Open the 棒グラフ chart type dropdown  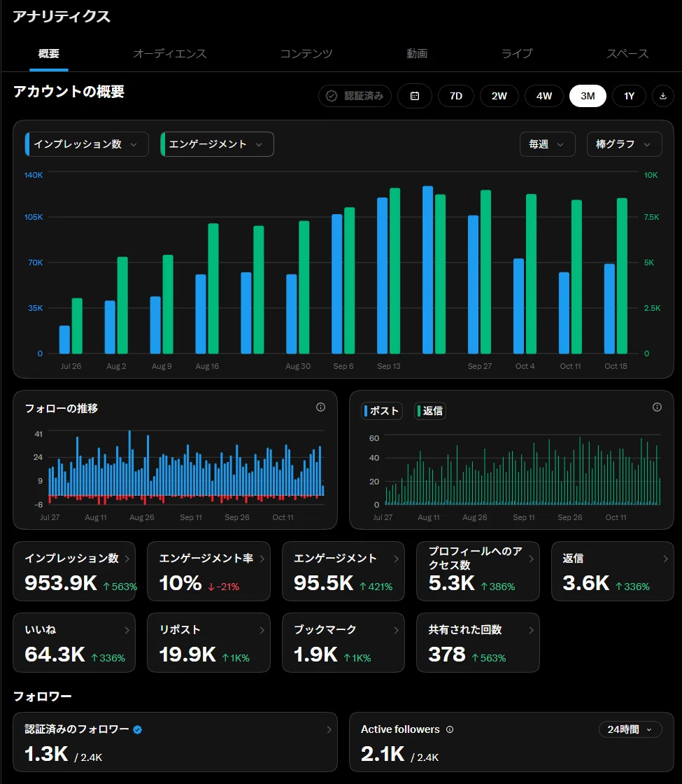[x=625, y=144]
